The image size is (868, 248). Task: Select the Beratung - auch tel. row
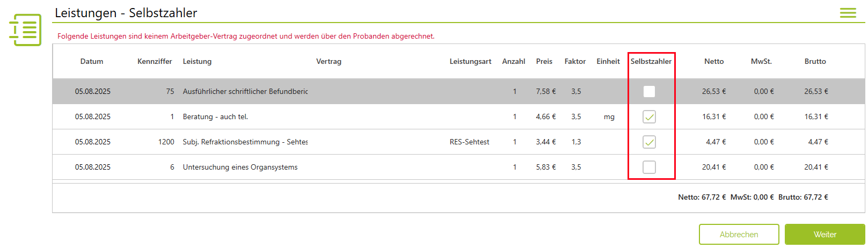pyautogui.click(x=215, y=117)
